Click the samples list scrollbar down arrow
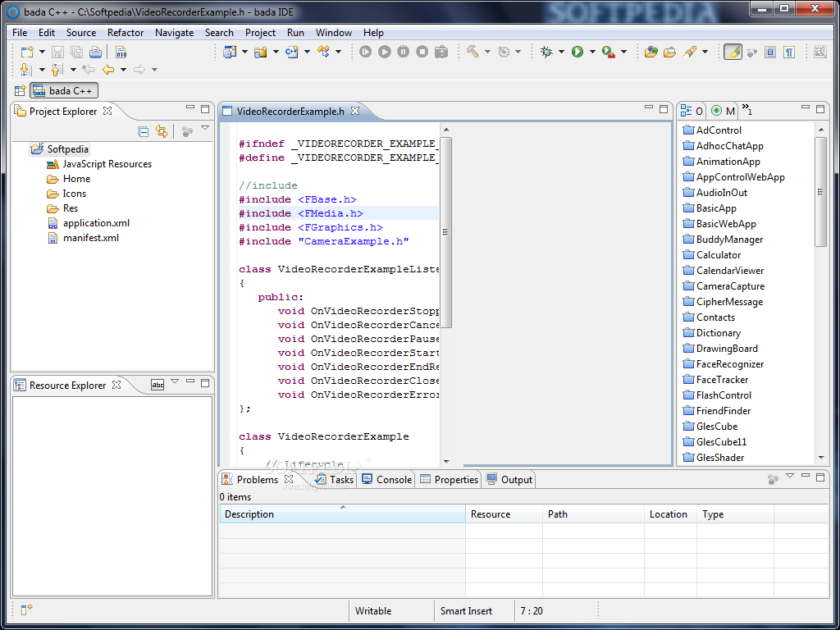Viewport: 840px width, 630px height. click(x=820, y=458)
